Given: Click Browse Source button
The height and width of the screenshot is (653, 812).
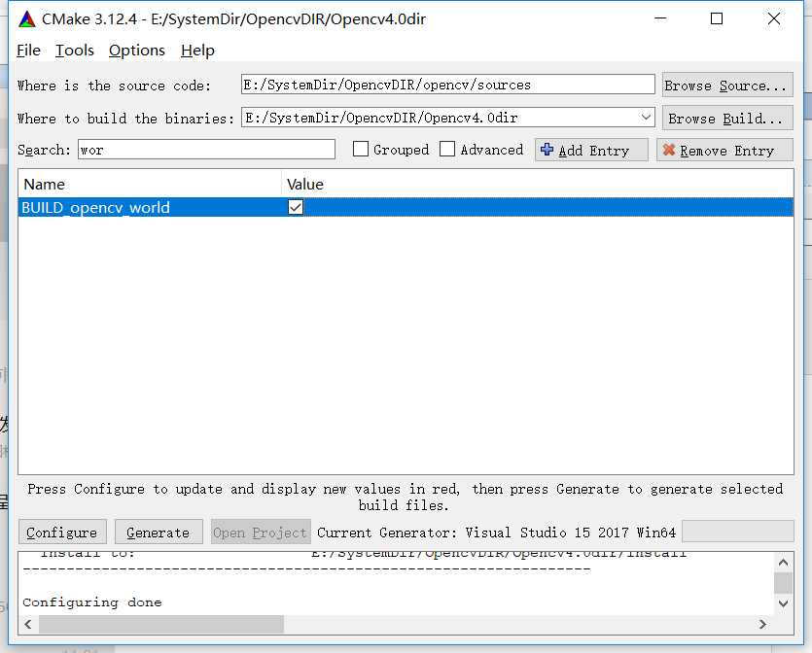Looking at the screenshot, I should (x=727, y=85).
